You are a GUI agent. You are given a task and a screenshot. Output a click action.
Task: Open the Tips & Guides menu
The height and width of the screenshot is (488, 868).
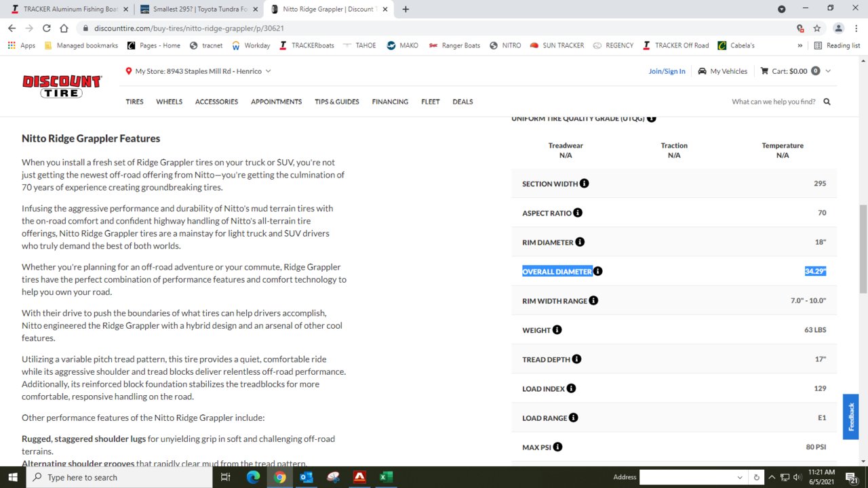point(336,102)
